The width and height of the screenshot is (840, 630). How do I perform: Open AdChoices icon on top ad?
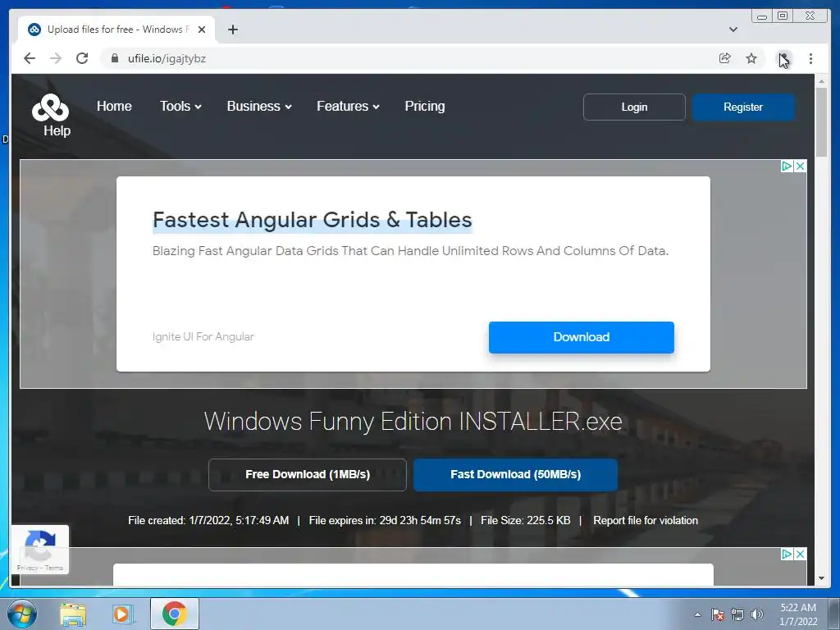787,166
